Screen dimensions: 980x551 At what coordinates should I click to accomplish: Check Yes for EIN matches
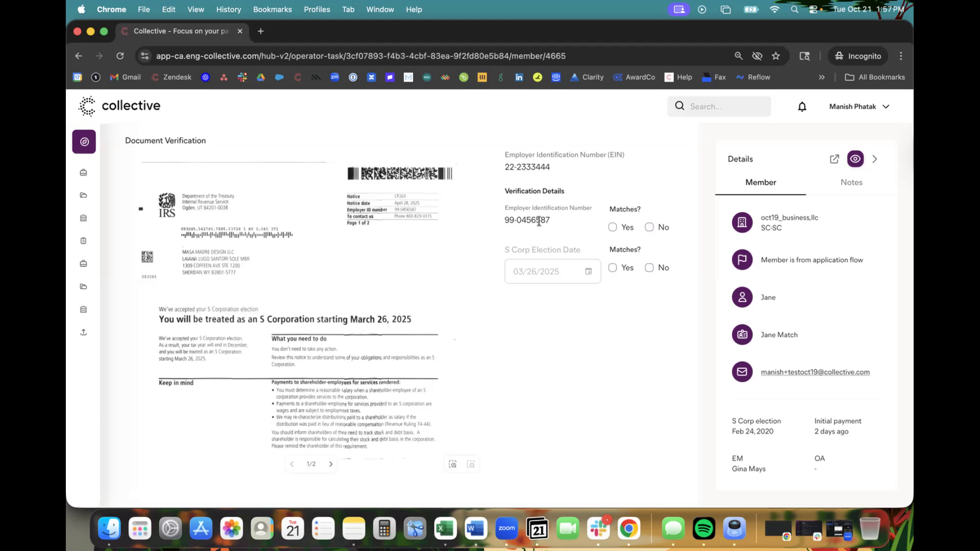click(612, 227)
